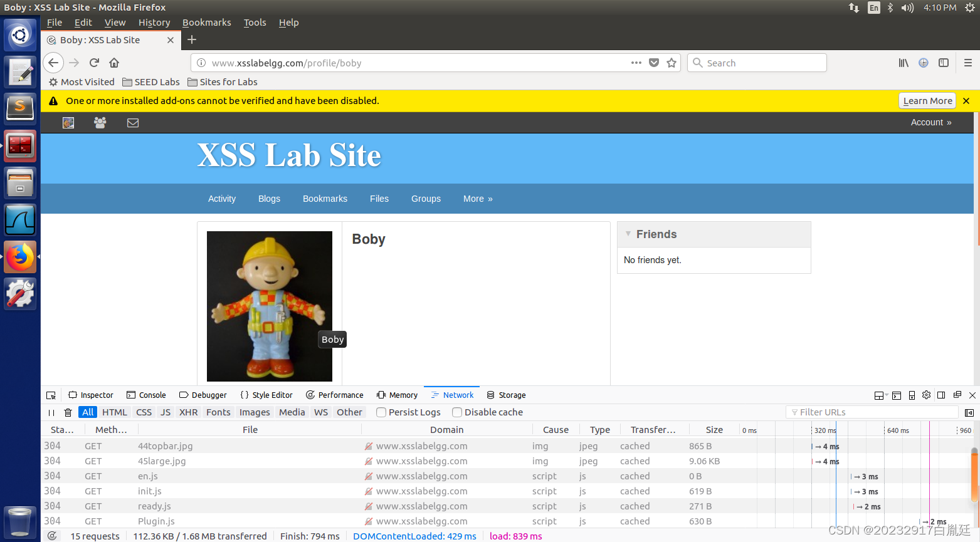This screenshot has height=542, width=980.
Task: Open the friends icon in the site topbar
Action: click(x=100, y=123)
